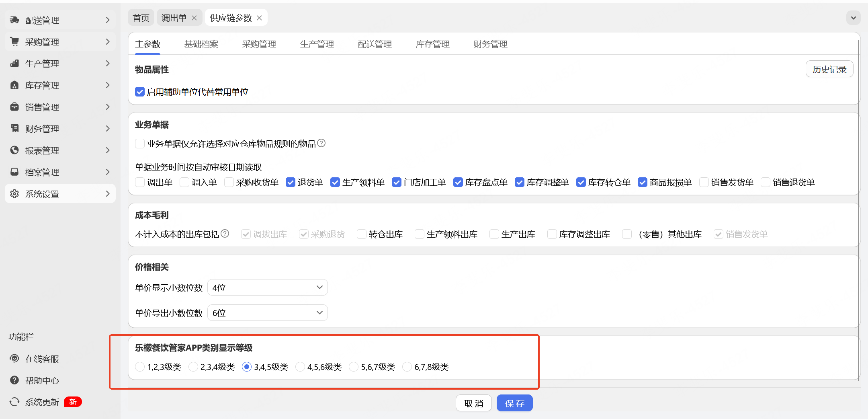The width and height of the screenshot is (868, 419).
Task: Click help icon beside 不计入成本的出库包括
Action: click(x=225, y=234)
